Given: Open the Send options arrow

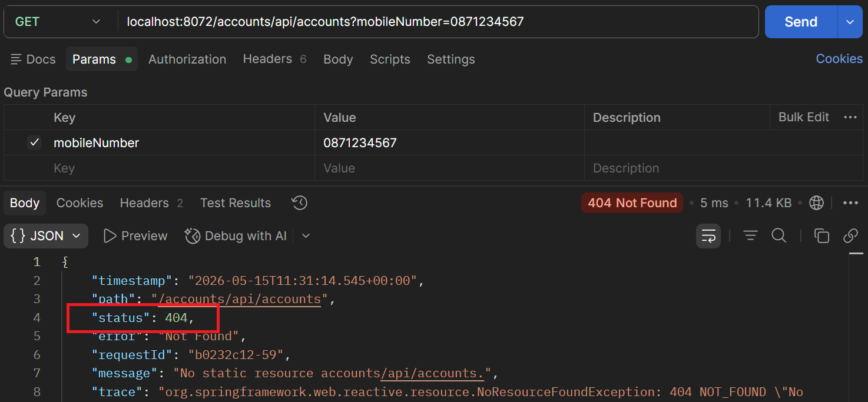Looking at the screenshot, I should point(850,22).
